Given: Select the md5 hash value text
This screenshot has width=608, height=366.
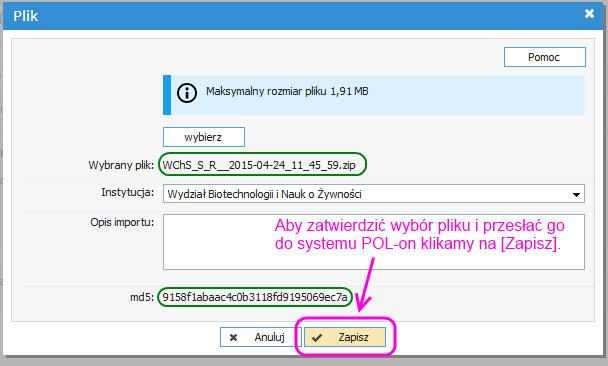Looking at the screenshot, I should pyautogui.click(x=255, y=297).
